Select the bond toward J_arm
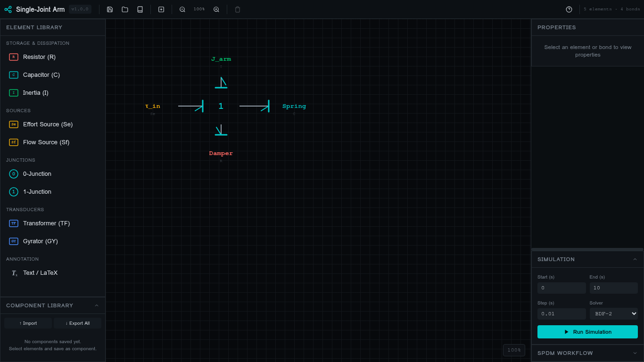 coord(221,82)
